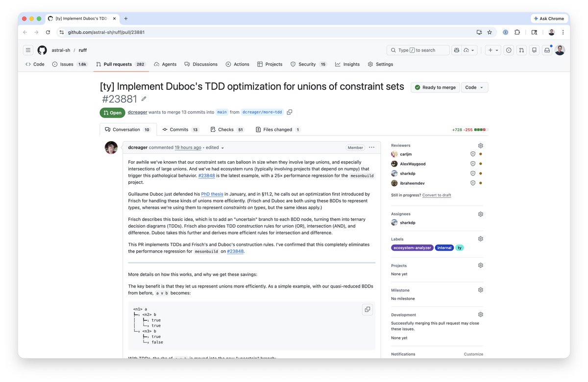Switch to the Checks tab
This screenshot has height=382, width=588.
pyautogui.click(x=227, y=130)
